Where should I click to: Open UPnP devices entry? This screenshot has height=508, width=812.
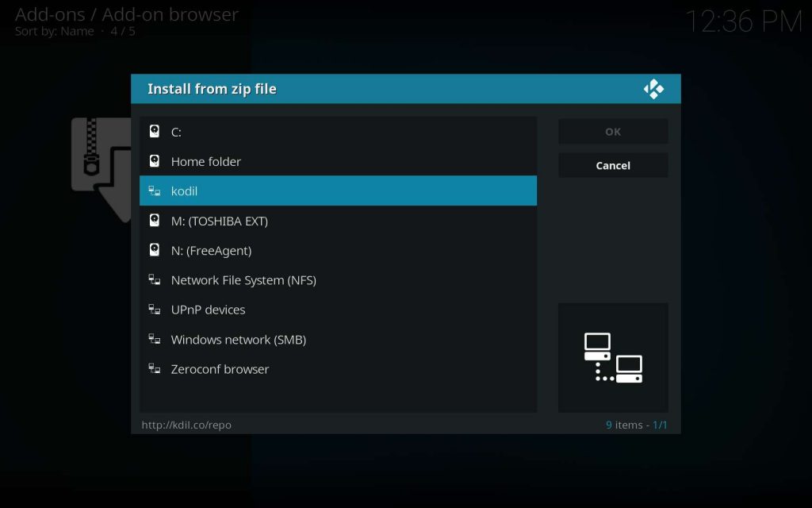pyautogui.click(x=338, y=310)
